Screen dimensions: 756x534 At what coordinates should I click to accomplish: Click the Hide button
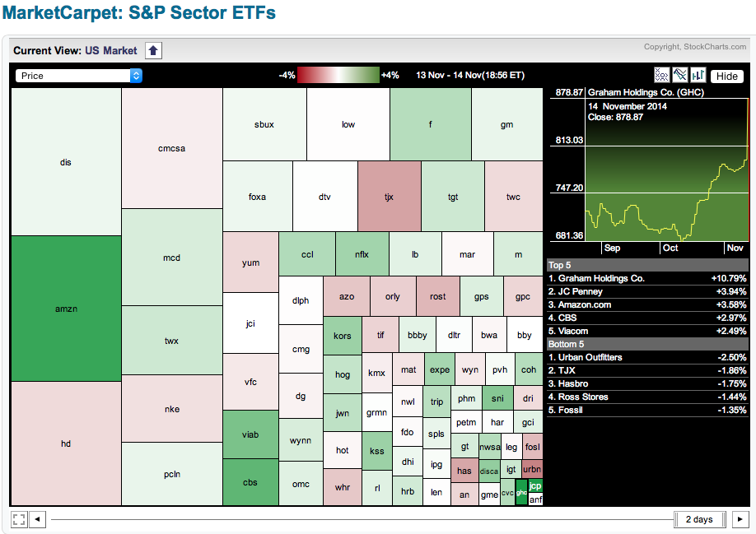[726, 76]
